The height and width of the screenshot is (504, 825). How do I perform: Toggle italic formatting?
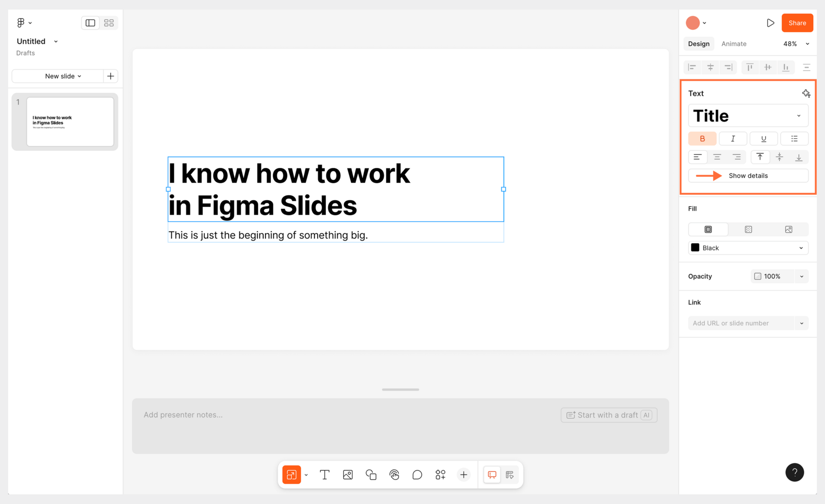pos(733,138)
